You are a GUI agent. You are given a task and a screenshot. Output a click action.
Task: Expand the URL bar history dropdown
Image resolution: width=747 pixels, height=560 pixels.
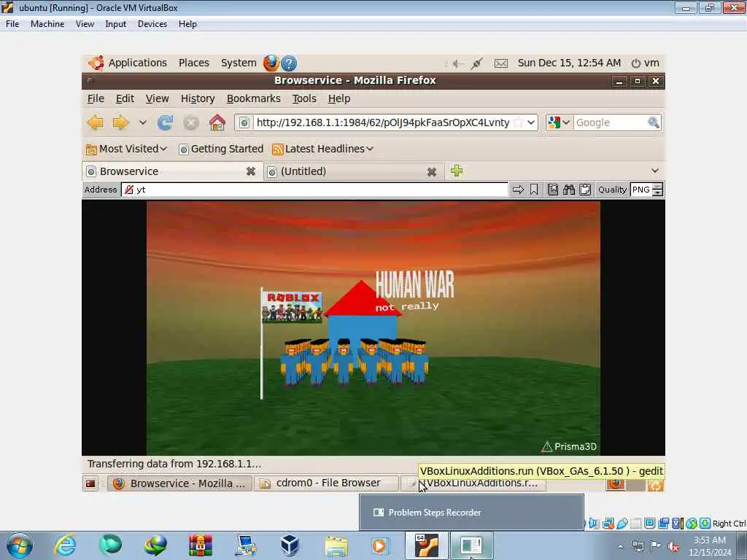[531, 122]
